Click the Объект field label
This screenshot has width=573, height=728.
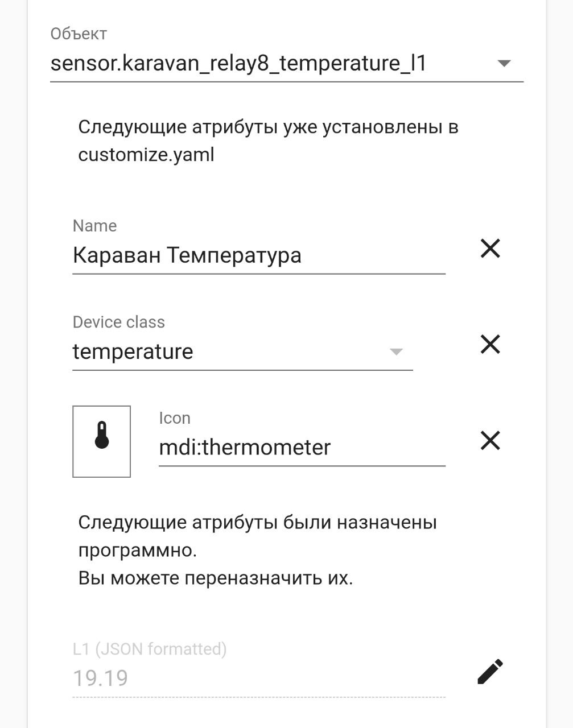79,34
